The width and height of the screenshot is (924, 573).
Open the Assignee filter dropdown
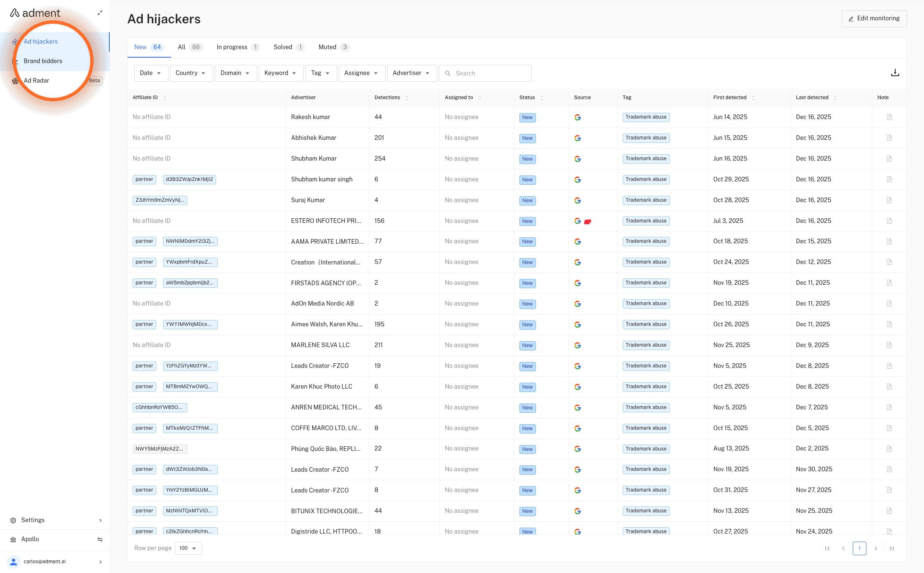(362, 73)
